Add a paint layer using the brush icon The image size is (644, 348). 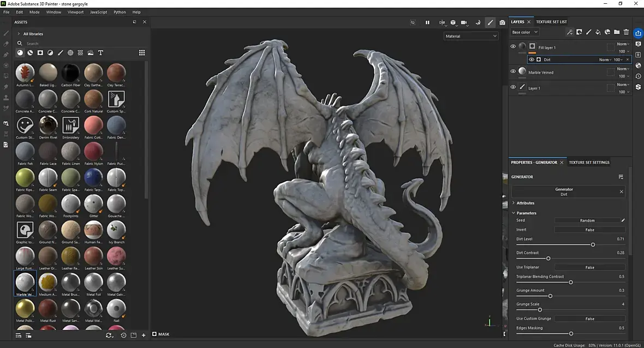[588, 32]
